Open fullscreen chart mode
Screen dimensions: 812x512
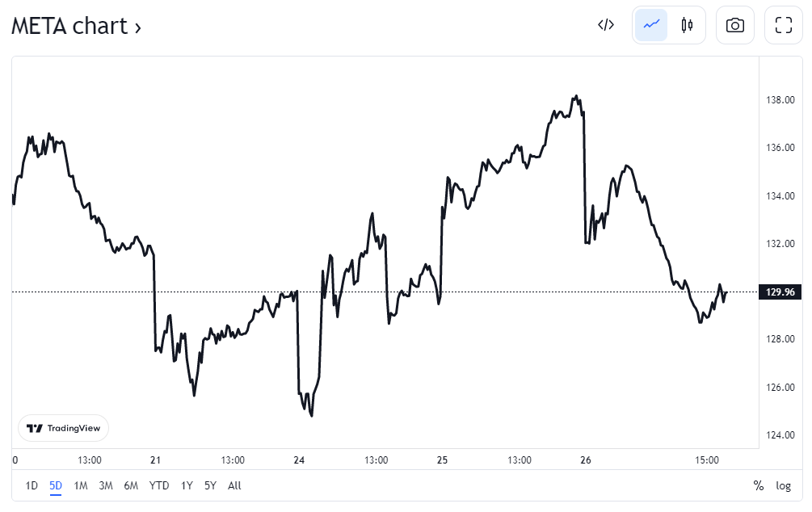click(x=784, y=25)
